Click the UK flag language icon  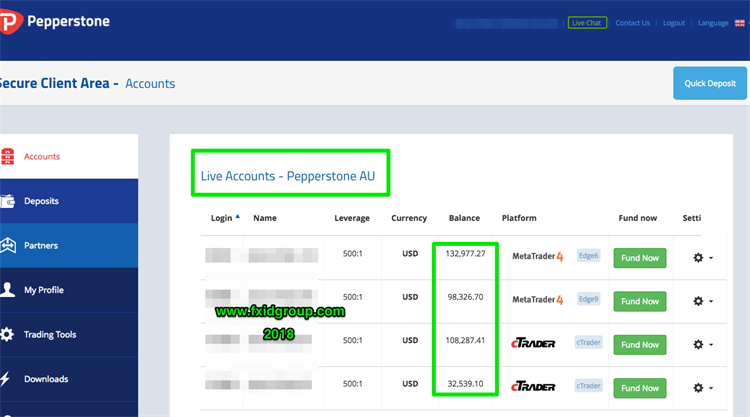tap(739, 23)
